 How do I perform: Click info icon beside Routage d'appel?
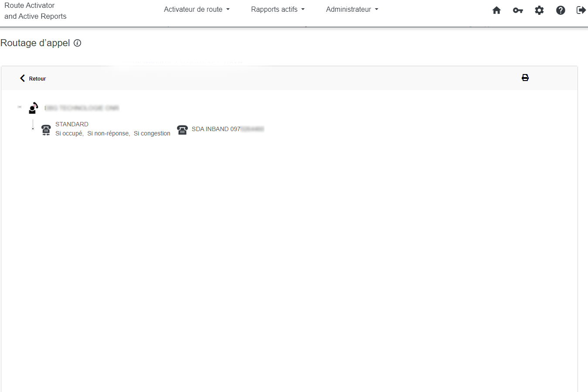78,43
